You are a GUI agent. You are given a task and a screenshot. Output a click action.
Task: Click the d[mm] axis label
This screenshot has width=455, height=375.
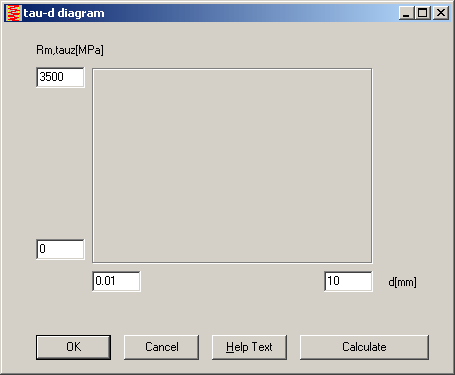pos(402,282)
